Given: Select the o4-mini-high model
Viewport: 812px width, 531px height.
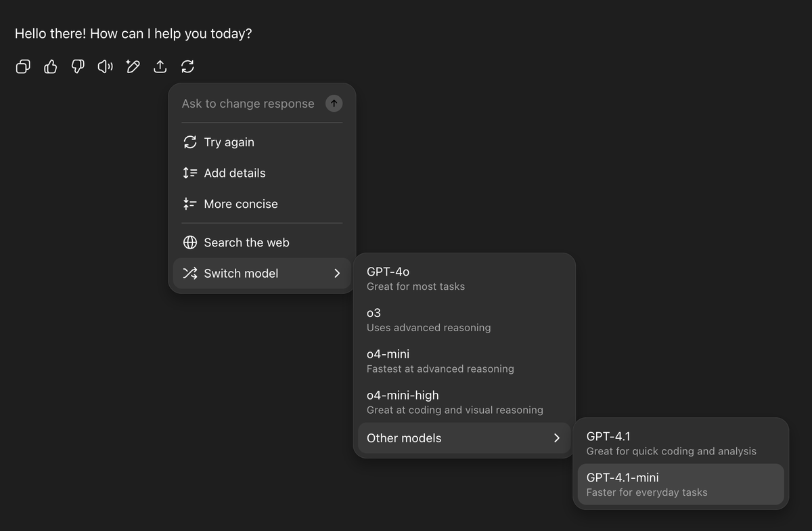Looking at the screenshot, I should [464, 402].
